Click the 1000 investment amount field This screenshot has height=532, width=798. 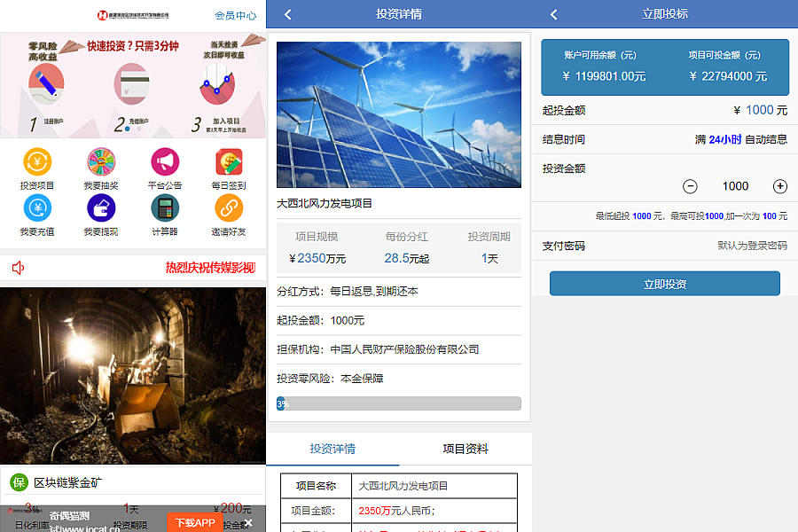point(735,186)
